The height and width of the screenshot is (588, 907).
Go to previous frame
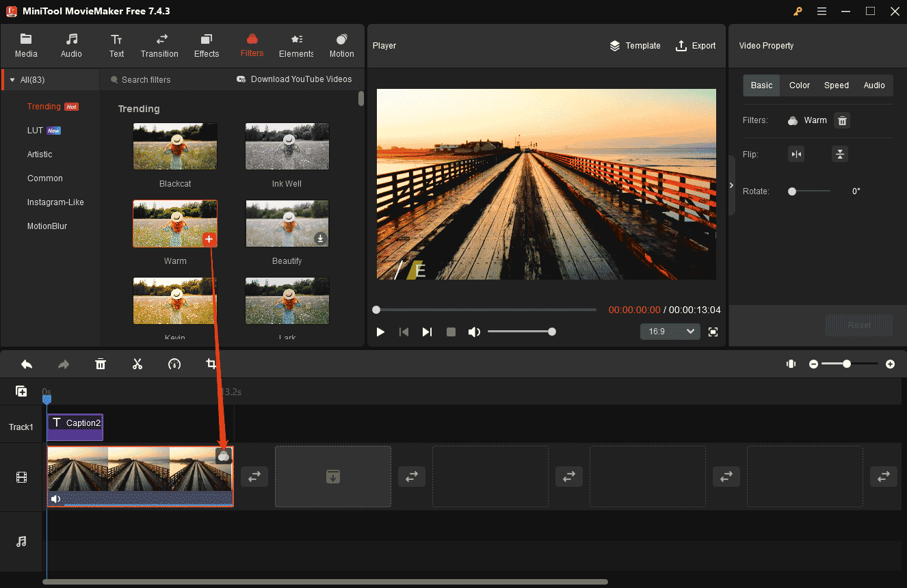tap(404, 332)
